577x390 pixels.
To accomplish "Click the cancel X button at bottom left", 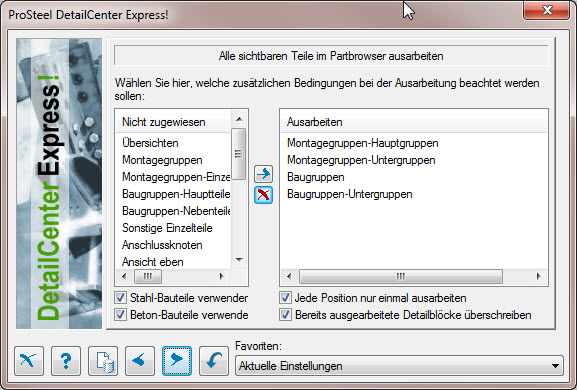I will pos(29,361).
